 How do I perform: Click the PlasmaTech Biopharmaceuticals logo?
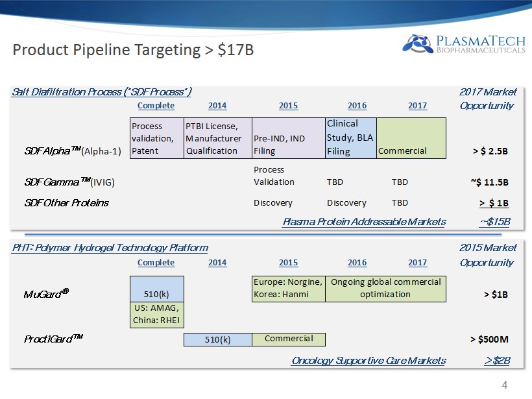click(463, 44)
